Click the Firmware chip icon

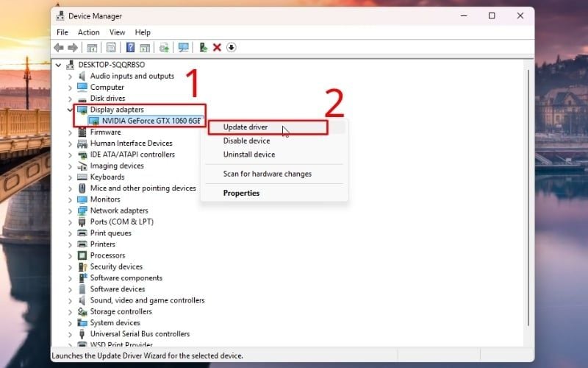[x=82, y=132]
